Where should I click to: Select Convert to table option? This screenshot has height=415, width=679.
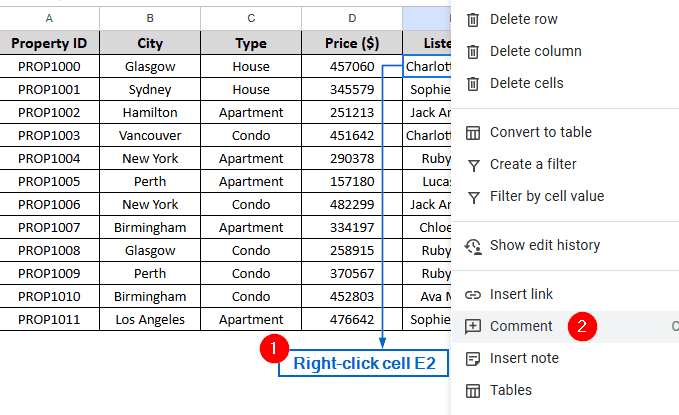coord(565,133)
